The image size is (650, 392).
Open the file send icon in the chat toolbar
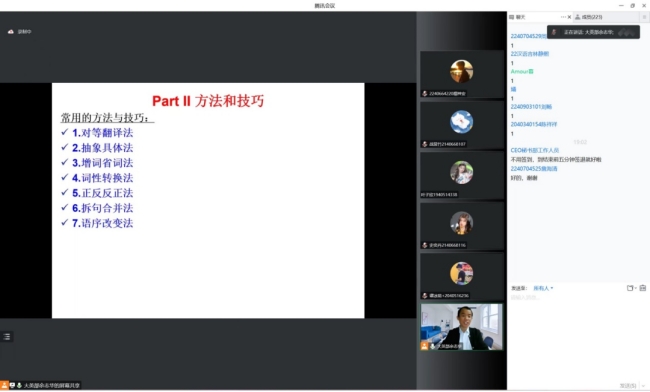pos(630,288)
